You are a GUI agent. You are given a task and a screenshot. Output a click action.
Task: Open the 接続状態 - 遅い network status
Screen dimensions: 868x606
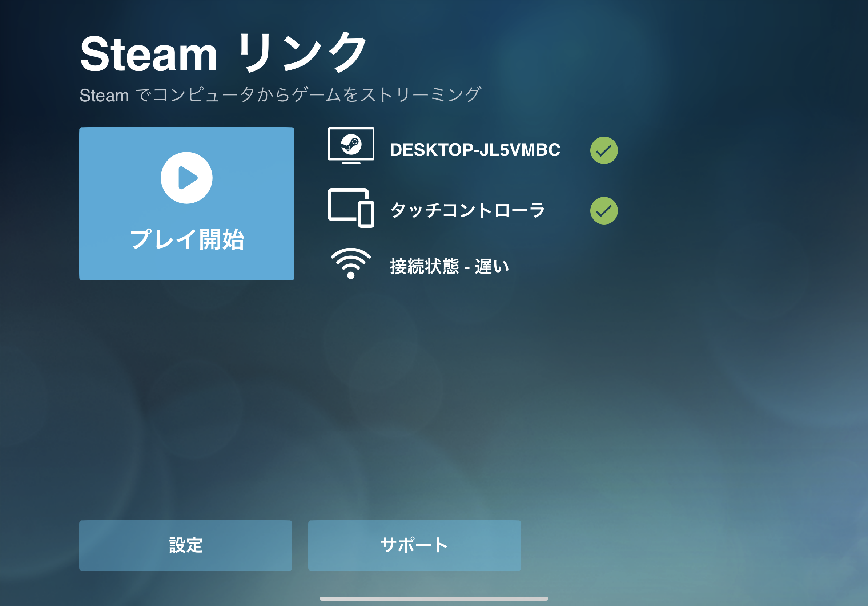(x=450, y=267)
